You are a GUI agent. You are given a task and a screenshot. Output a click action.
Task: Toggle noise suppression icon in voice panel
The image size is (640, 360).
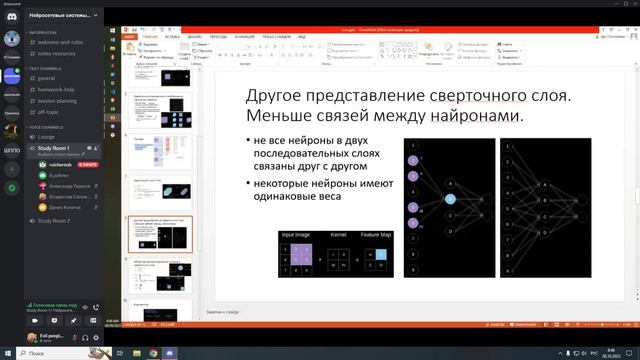click(85, 307)
